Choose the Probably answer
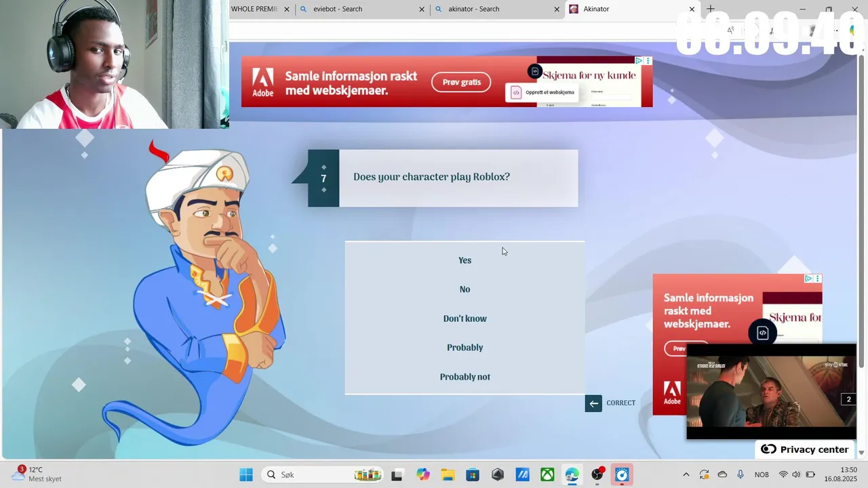 pos(465,348)
